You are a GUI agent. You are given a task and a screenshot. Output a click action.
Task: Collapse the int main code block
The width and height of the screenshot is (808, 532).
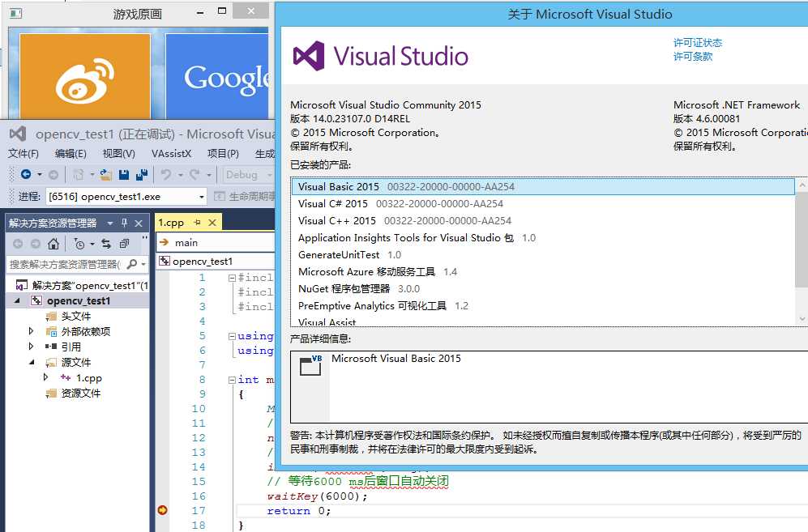tap(232, 380)
